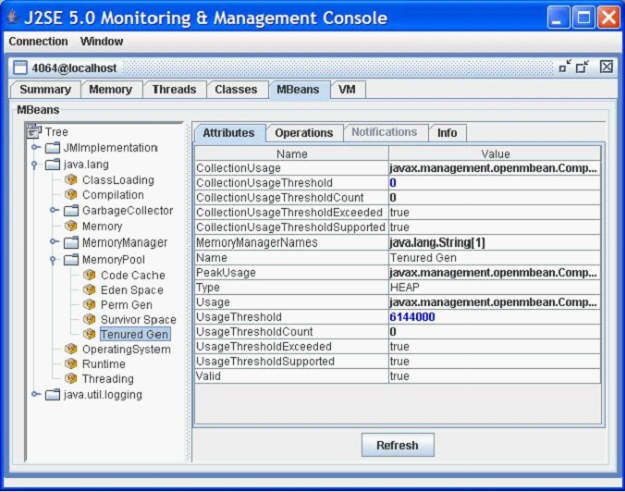Viewport: 625px width, 492px height.
Task: Open the Connection menu
Action: (38, 41)
